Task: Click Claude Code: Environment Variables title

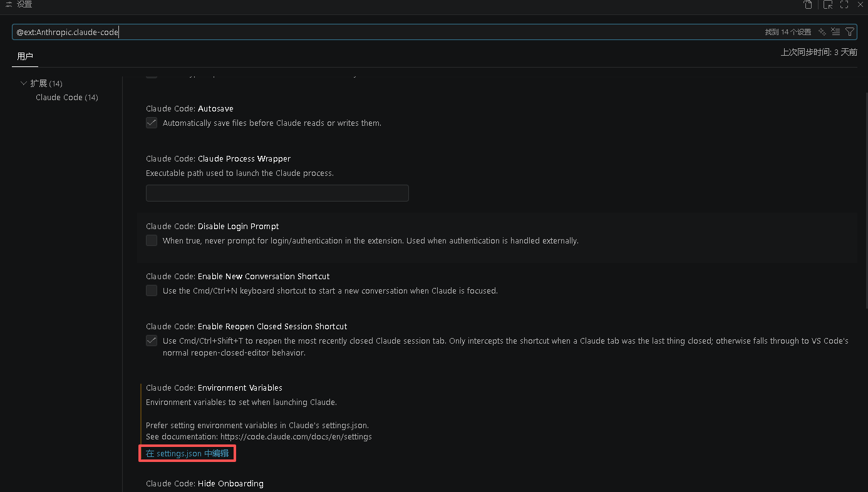Action: [214, 388]
